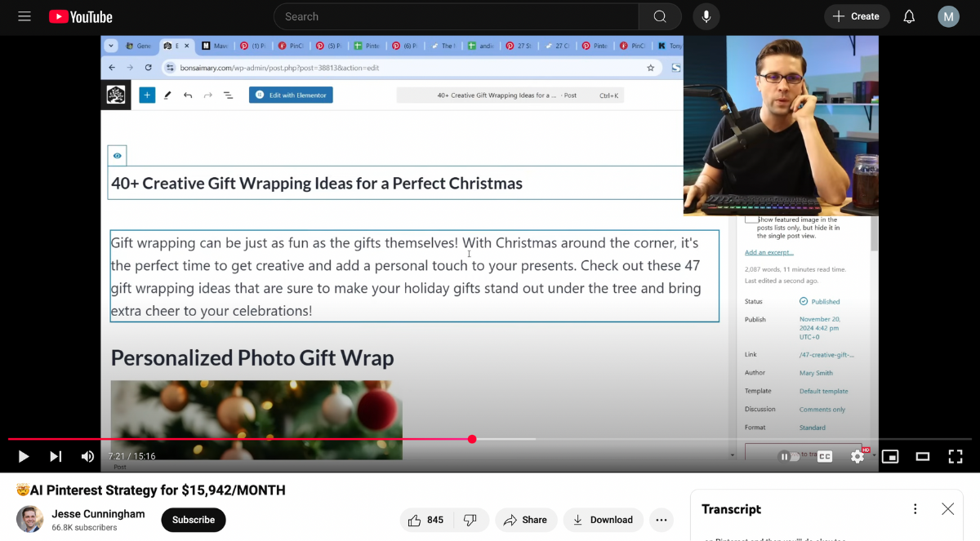This screenshot has width=980, height=541.
Task: Open the Published status dropdown
Action: pos(820,301)
